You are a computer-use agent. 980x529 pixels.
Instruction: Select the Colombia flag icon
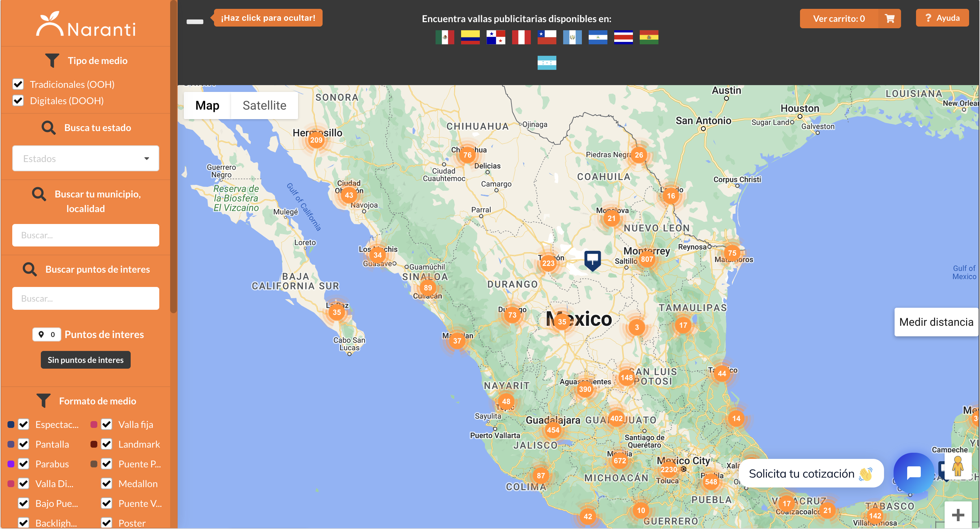(x=470, y=37)
